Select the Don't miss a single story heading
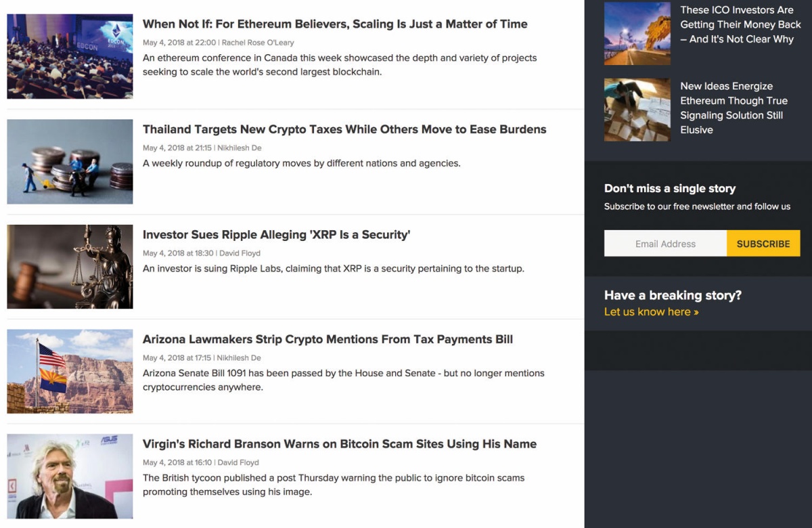This screenshot has width=812, height=528. coord(670,189)
